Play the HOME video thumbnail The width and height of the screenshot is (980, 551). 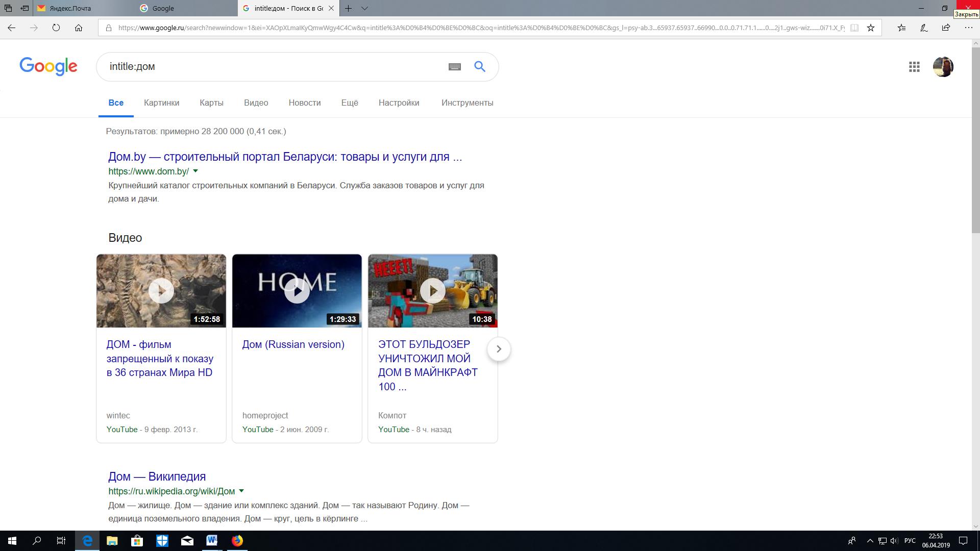click(297, 291)
